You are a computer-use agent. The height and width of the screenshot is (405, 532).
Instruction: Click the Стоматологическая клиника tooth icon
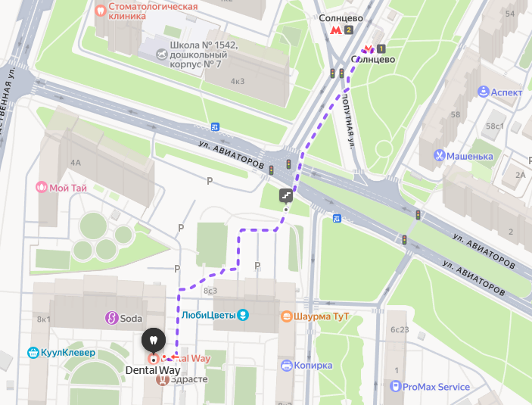click(x=101, y=11)
